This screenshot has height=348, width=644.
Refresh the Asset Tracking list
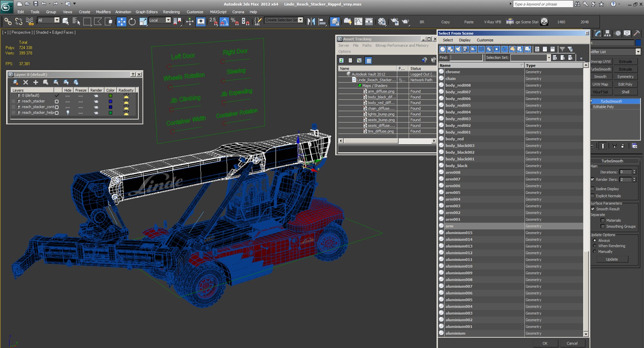click(x=341, y=60)
